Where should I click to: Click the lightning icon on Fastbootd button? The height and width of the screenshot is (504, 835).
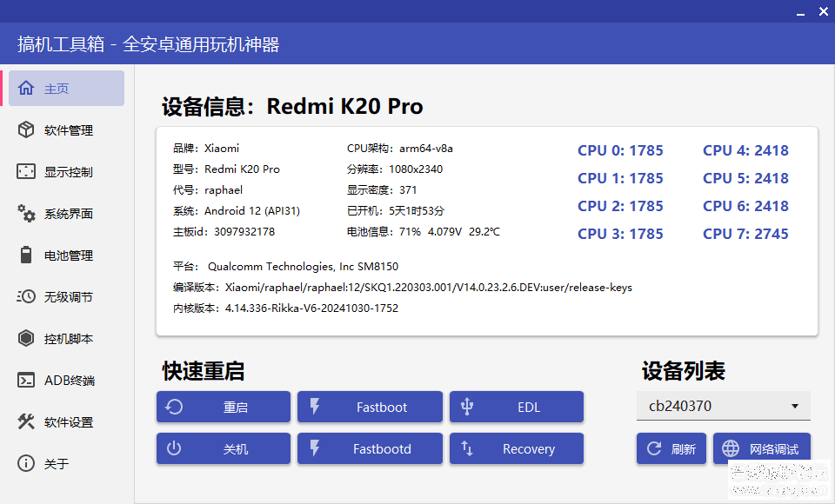click(x=315, y=448)
